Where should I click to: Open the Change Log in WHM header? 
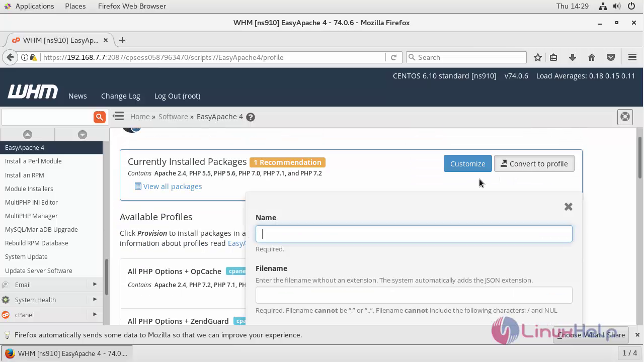coord(121,96)
